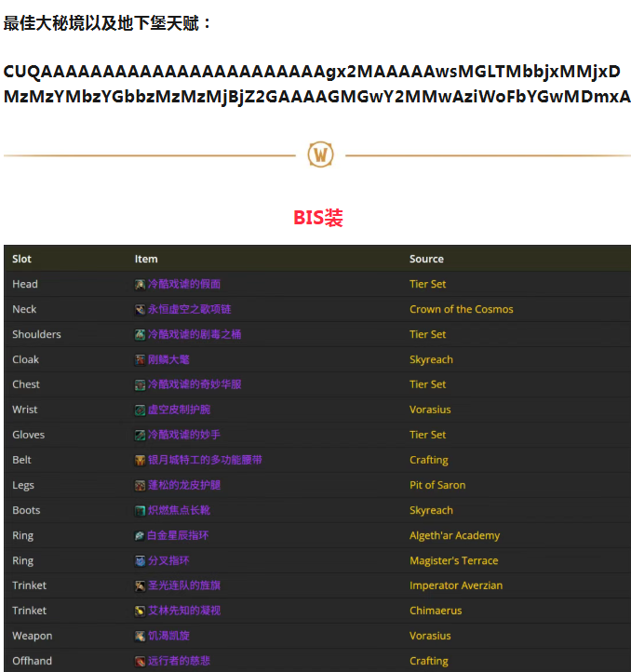Image resolution: width=631 pixels, height=672 pixels.
Task: Click the Boots row item icon
Action: [140, 510]
